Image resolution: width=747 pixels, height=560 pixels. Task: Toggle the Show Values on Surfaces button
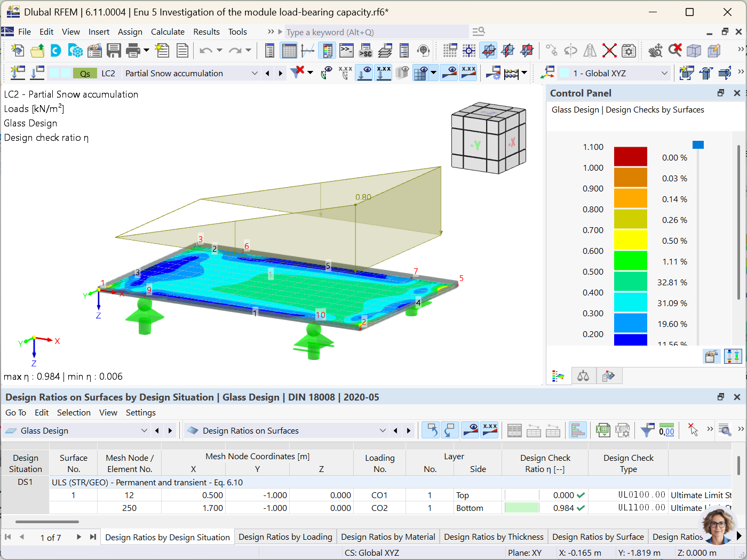coord(468,73)
